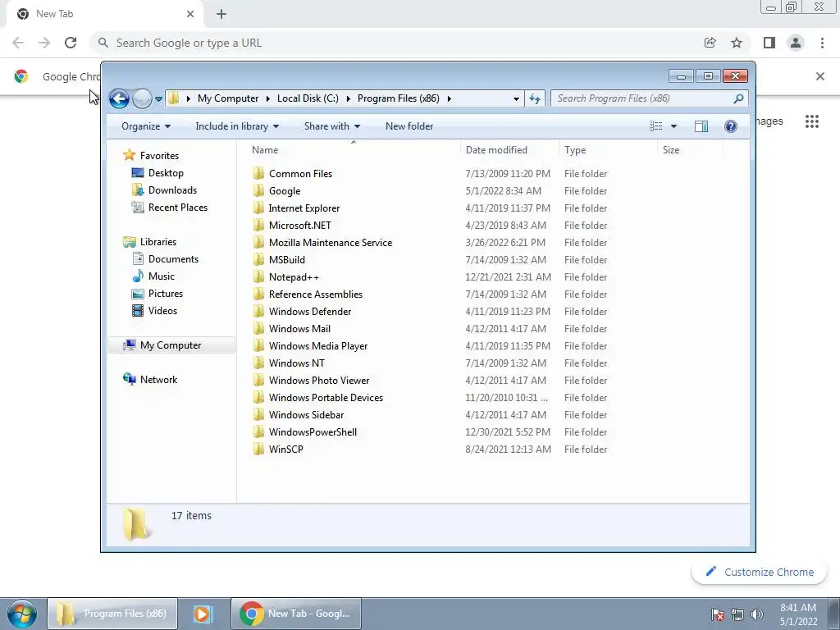
Task: Open recent locations dropdown beside navigation arrows
Action: coord(158,99)
